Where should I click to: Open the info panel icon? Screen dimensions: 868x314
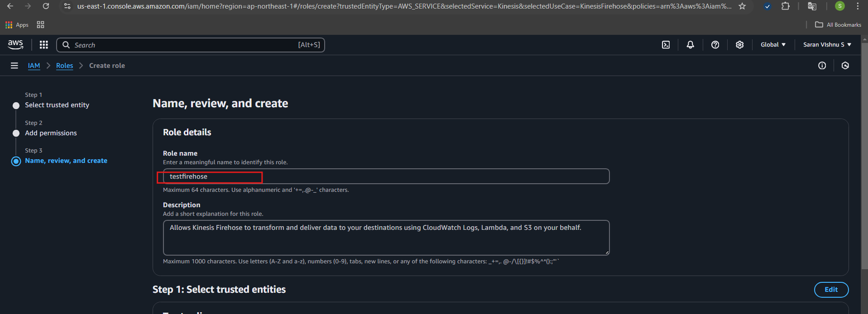[x=822, y=66]
